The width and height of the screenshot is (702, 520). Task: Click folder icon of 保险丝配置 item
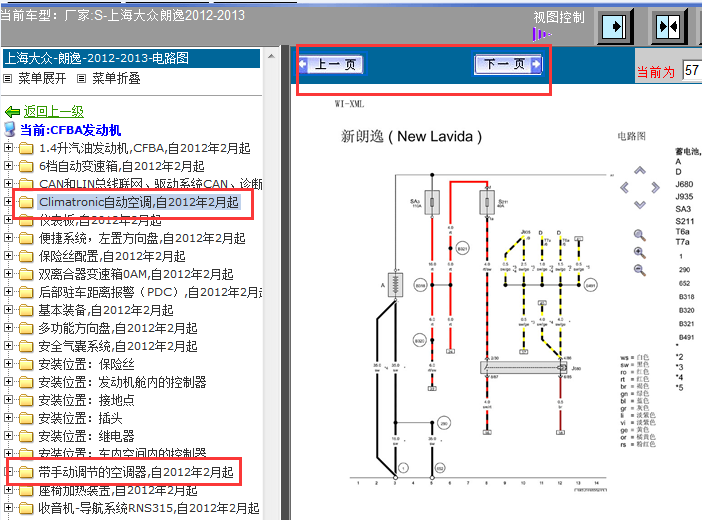pyautogui.click(x=26, y=256)
